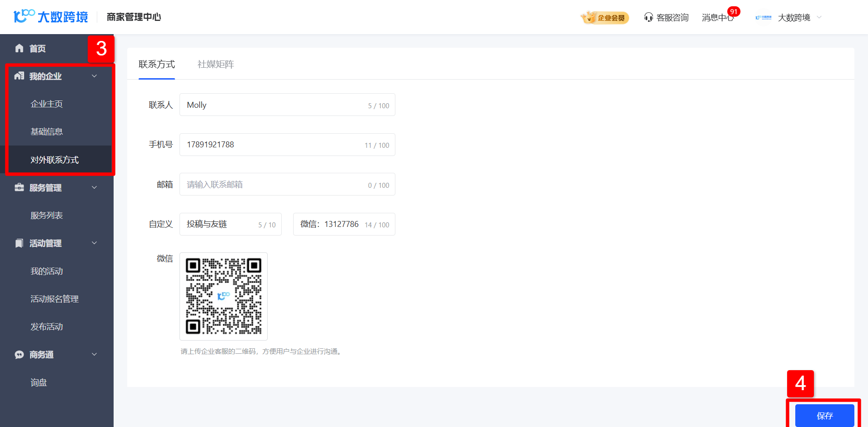Click the 邮箱 email input field
868x427 pixels.
coord(287,184)
